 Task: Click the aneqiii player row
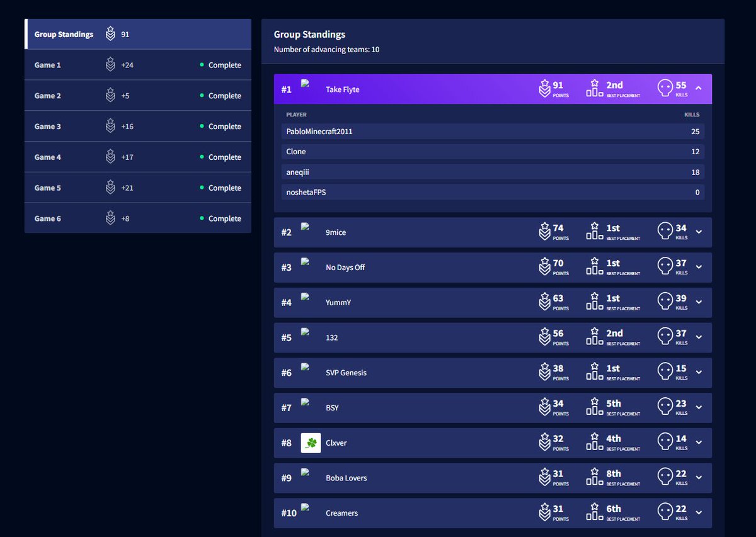point(493,172)
